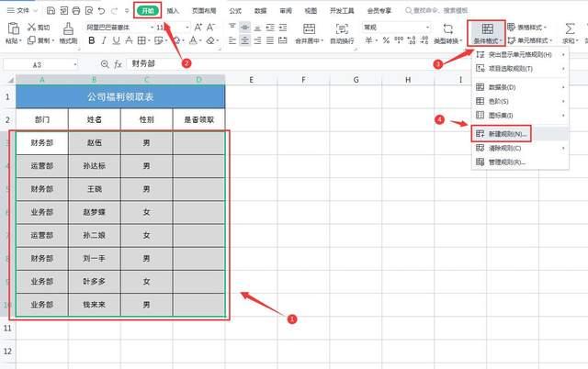
Task: Open the Review (审阅) tab
Action: coord(286,11)
